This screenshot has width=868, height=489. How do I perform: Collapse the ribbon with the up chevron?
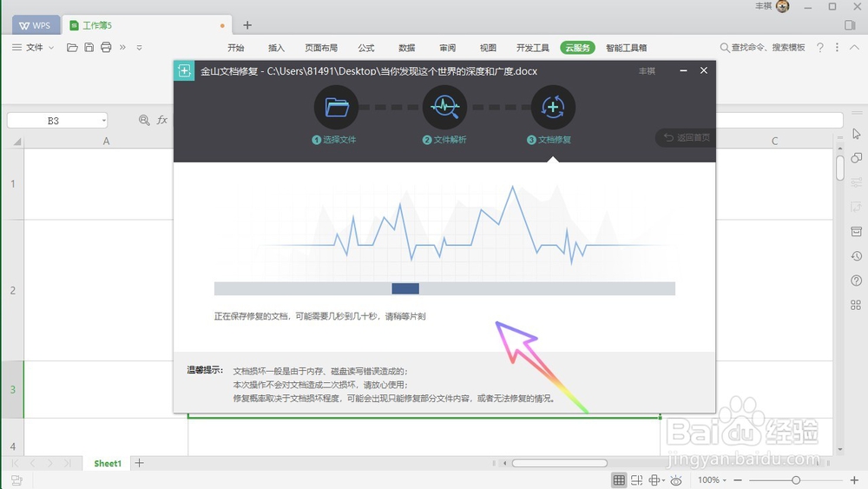pos(855,48)
